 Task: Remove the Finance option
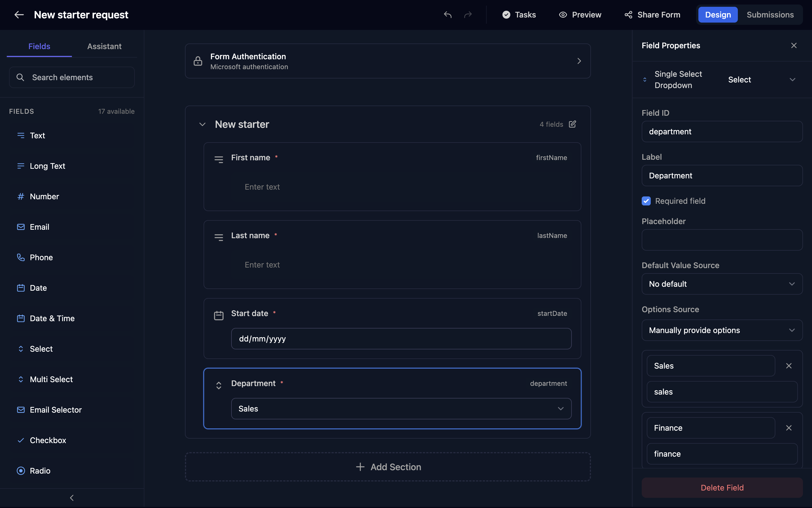click(x=789, y=428)
